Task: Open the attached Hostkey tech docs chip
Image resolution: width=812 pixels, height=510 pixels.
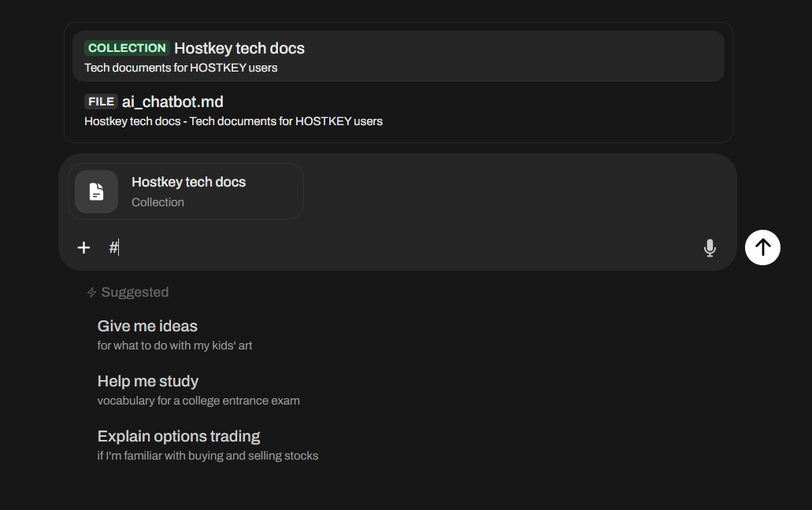Action: click(x=188, y=182)
